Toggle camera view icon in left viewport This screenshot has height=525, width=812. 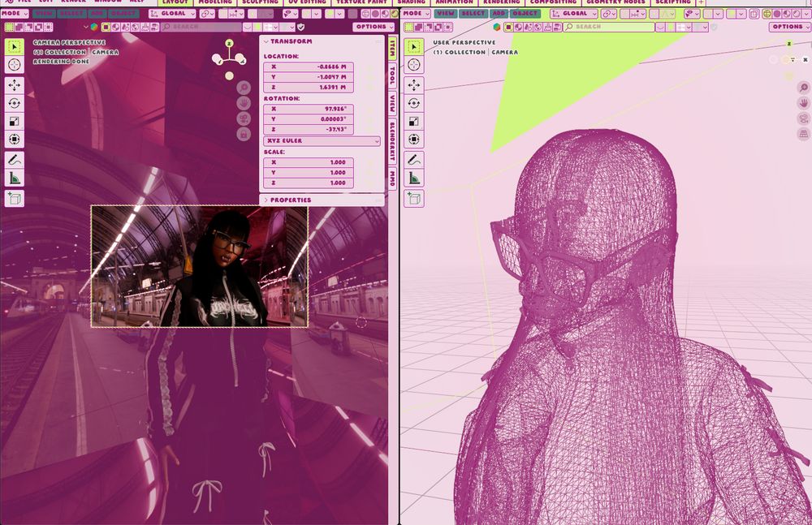(x=244, y=118)
